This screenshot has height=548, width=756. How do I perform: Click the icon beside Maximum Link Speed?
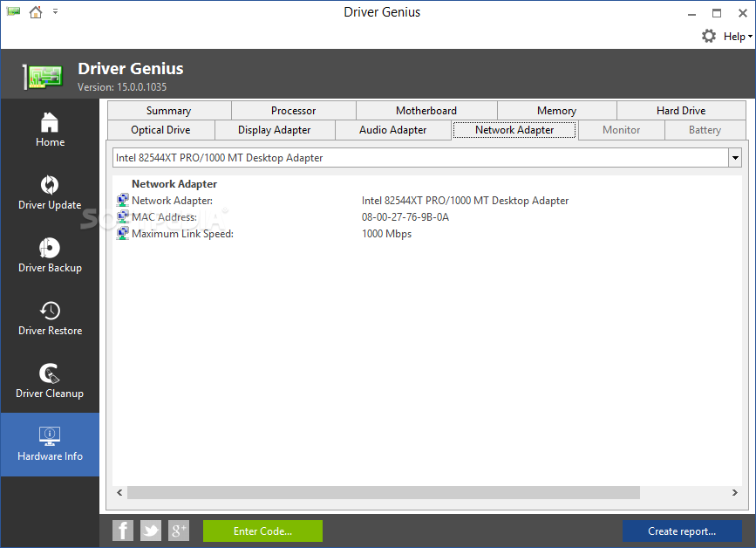coord(122,234)
